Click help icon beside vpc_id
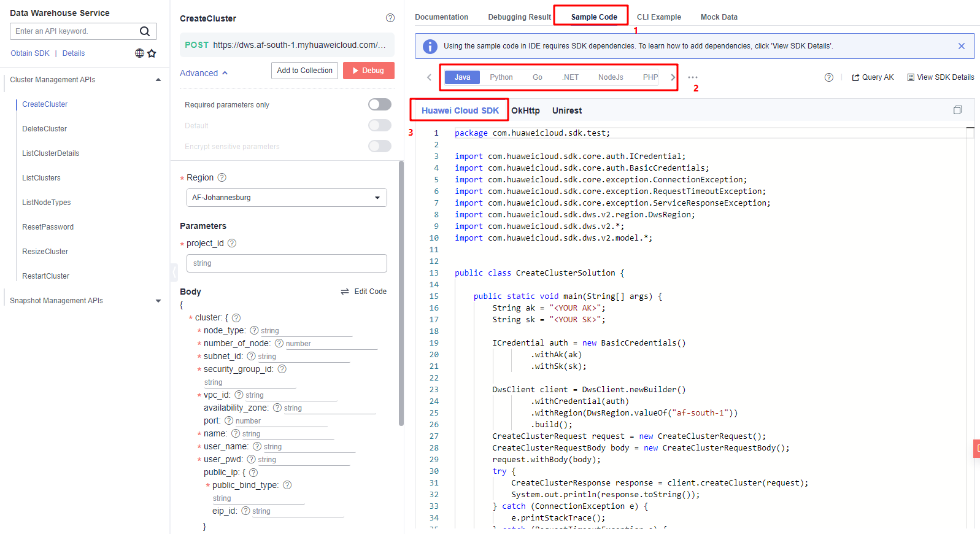Screen dimensions: 980x534 click(x=239, y=395)
